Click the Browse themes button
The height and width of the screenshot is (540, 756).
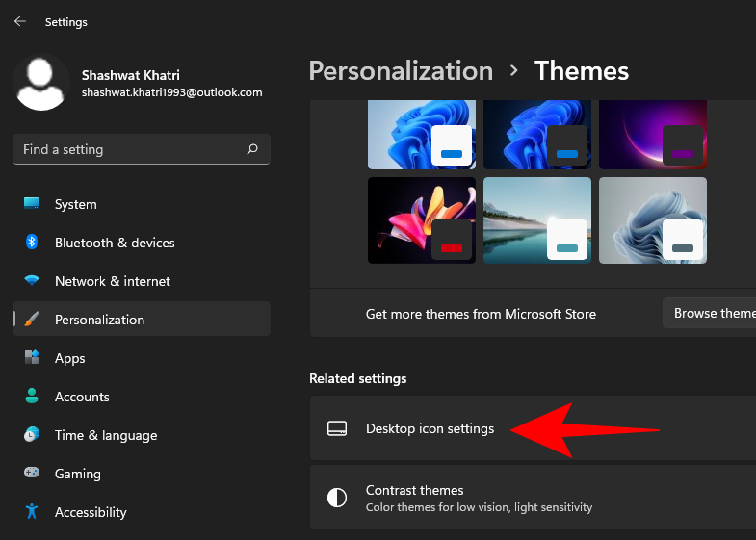pos(711,313)
